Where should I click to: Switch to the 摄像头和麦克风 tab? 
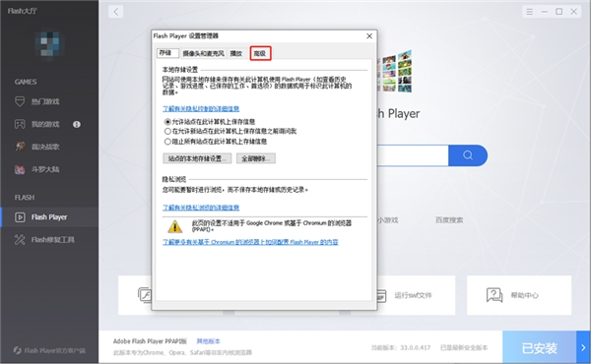coord(204,53)
